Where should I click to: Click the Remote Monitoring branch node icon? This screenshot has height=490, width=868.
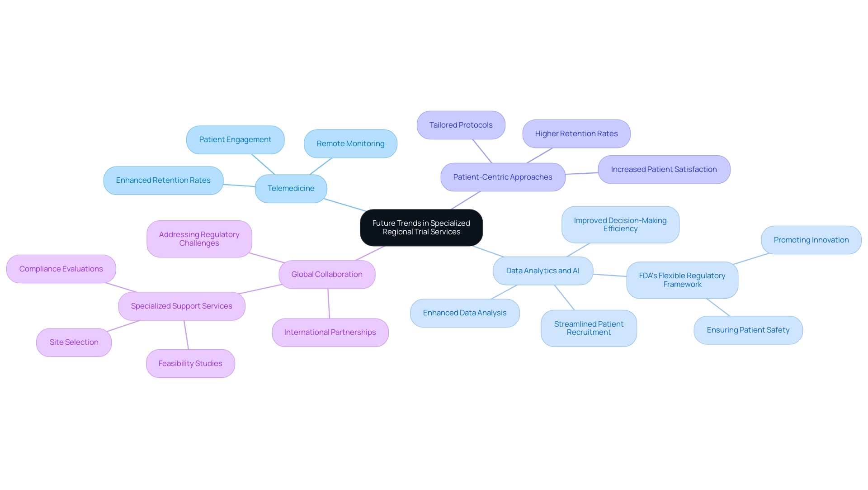click(350, 143)
